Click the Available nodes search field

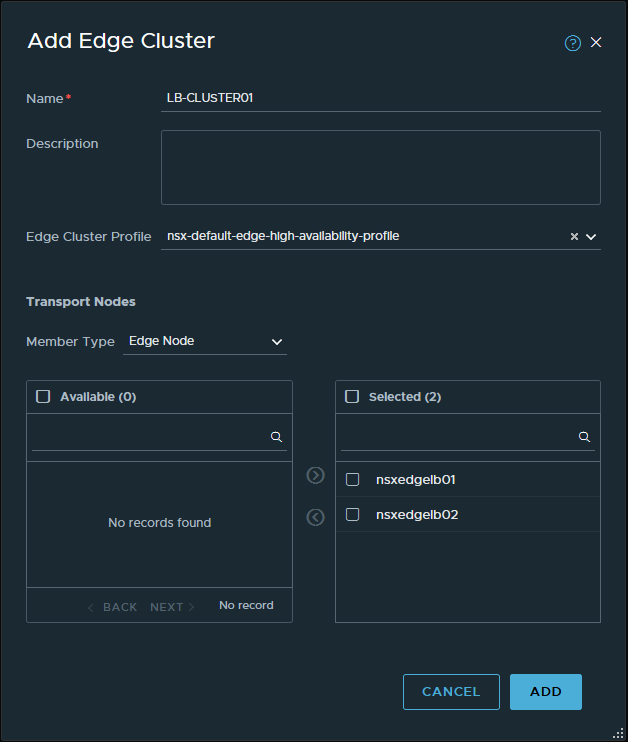tap(150, 437)
